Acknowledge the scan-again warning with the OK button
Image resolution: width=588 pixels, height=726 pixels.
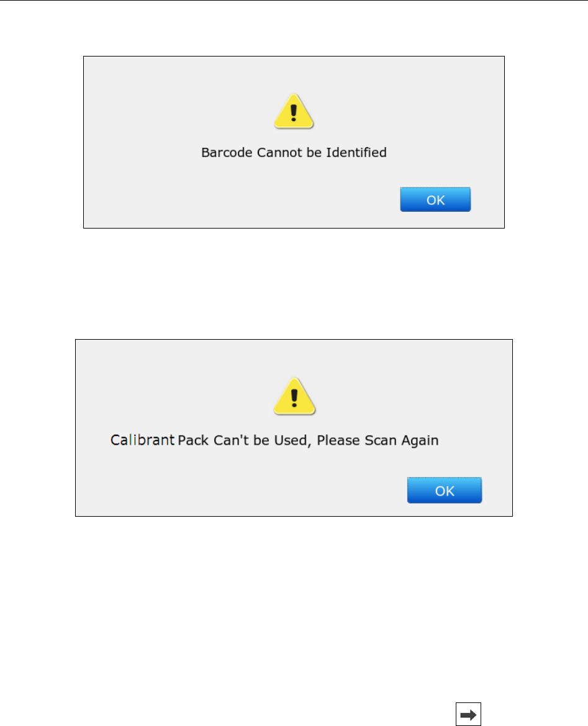click(445, 491)
